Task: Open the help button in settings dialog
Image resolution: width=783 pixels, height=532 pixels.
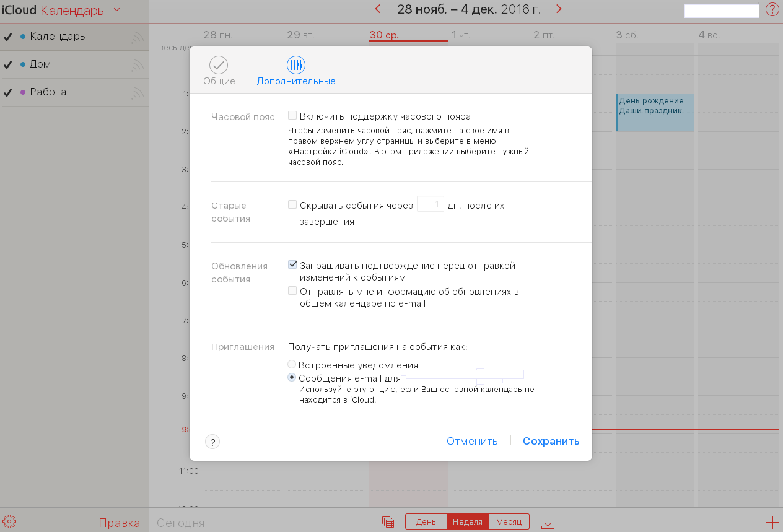Action: 212,442
